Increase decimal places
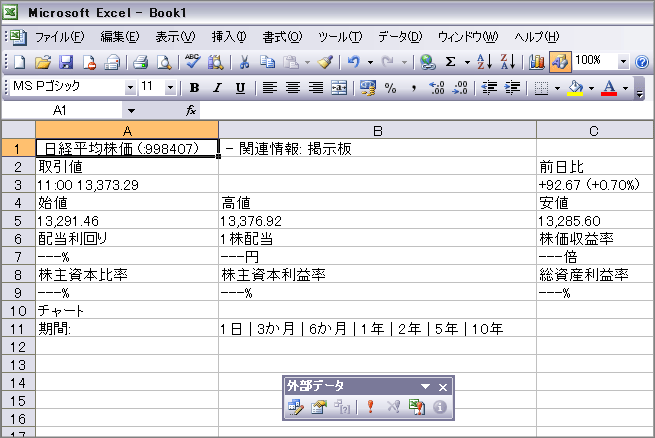This screenshot has height=438, width=655. 437,88
